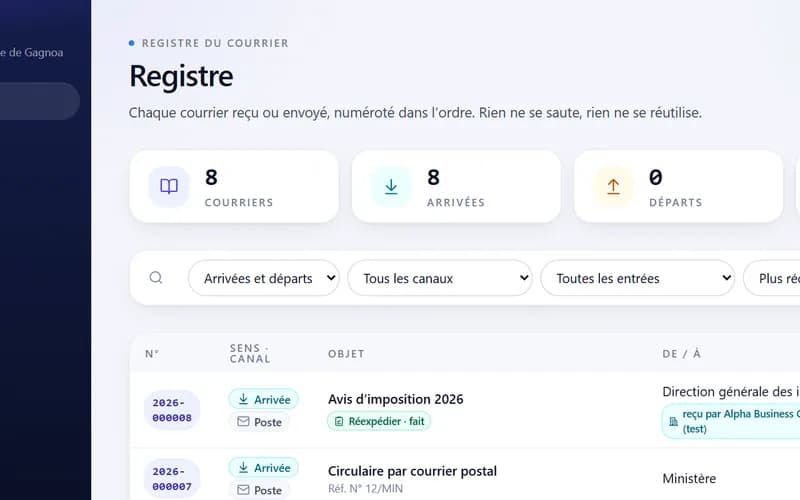Click Poste tag in row 2026-000007

[260, 490]
